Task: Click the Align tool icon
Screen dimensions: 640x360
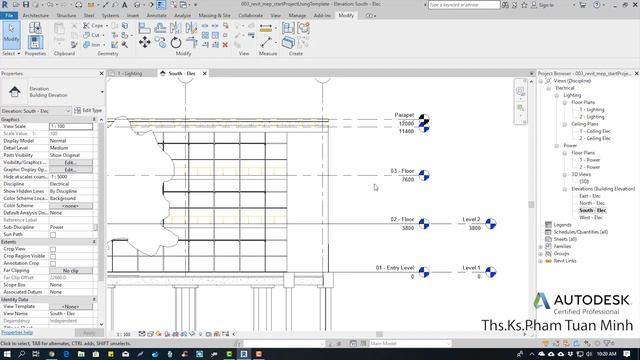Action: point(144,28)
